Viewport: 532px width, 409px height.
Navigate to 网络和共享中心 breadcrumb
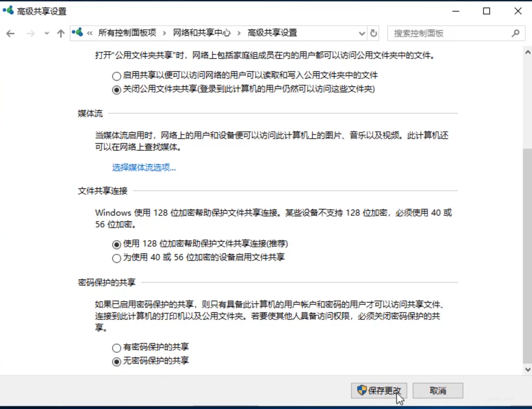[x=201, y=33]
